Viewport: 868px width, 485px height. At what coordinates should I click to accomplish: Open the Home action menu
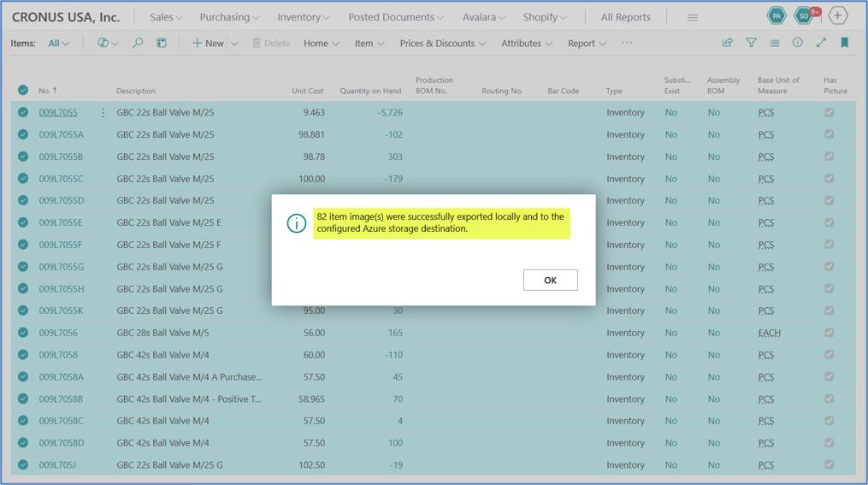[x=321, y=43]
